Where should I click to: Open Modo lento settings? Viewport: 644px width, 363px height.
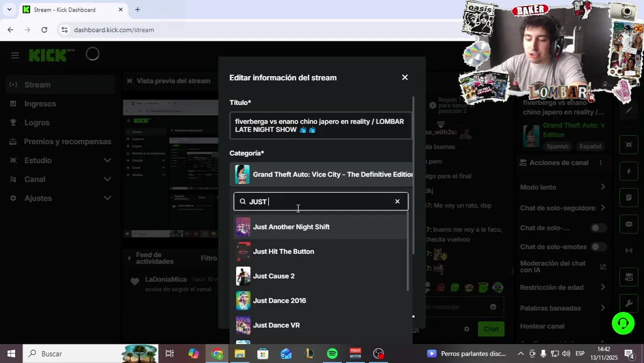pyautogui.click(x=563, y=187)
